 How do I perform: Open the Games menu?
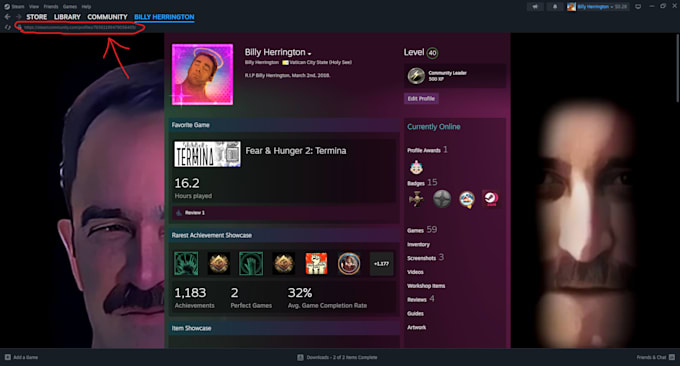pyautogui.click(x=70, y=7)
